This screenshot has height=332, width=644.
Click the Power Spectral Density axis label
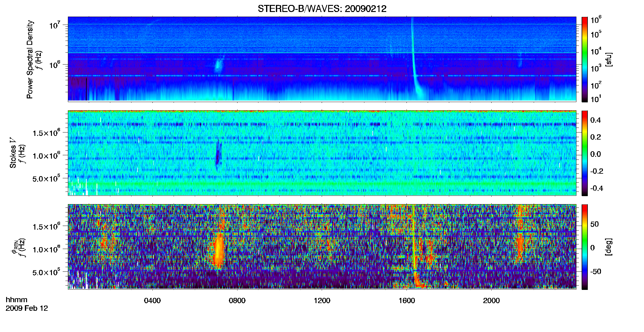coord(30,59)
